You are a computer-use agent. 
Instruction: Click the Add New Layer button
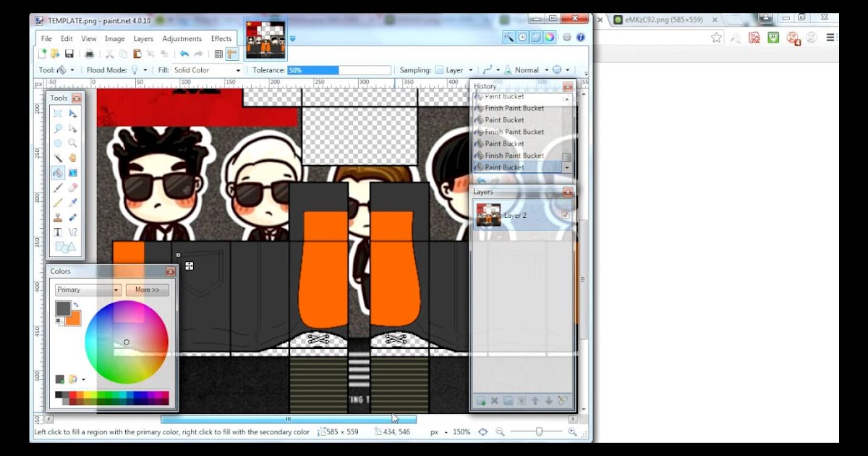[481, 400]
